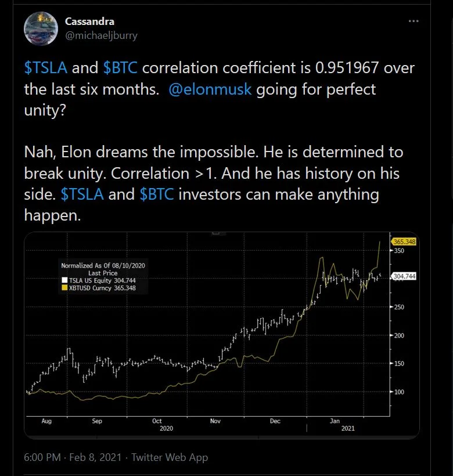Screen dimensions: 453x476
Task: Click the first $BTC cashtag
Action: click(x=120, y=67)
